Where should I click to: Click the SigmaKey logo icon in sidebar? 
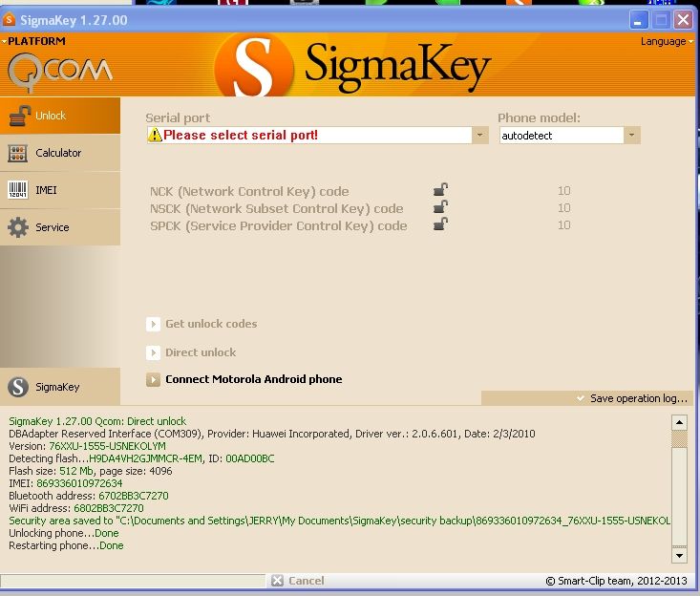click(18, 387)
